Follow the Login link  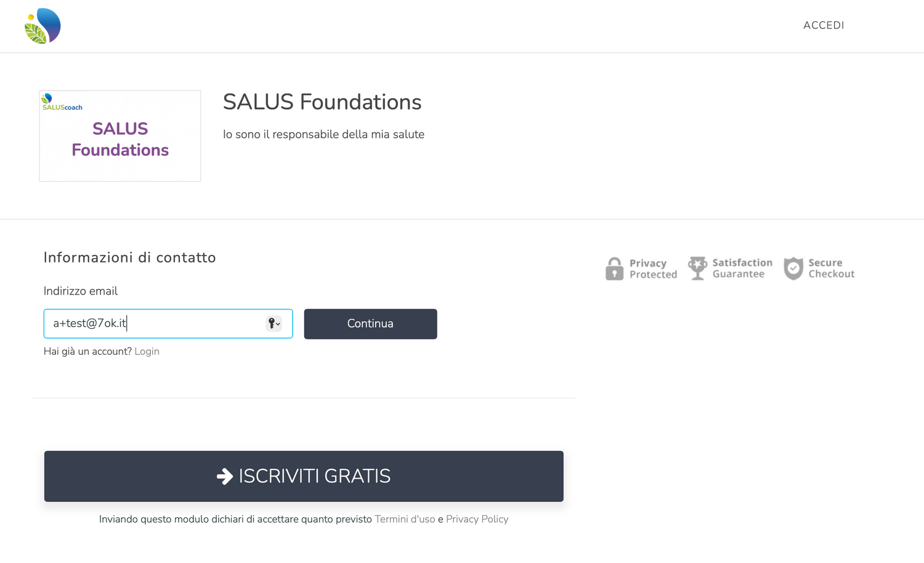point(147,351)
